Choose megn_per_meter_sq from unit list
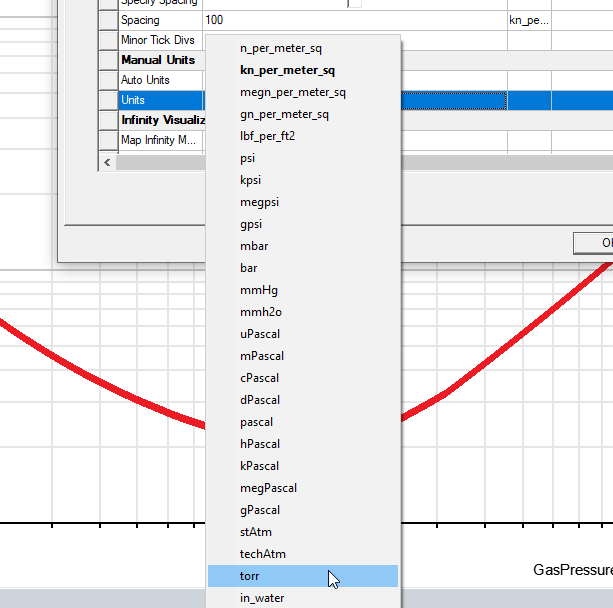Image resolution: width=613 pixels, height=608 pixels. click(x=303, y=92)
